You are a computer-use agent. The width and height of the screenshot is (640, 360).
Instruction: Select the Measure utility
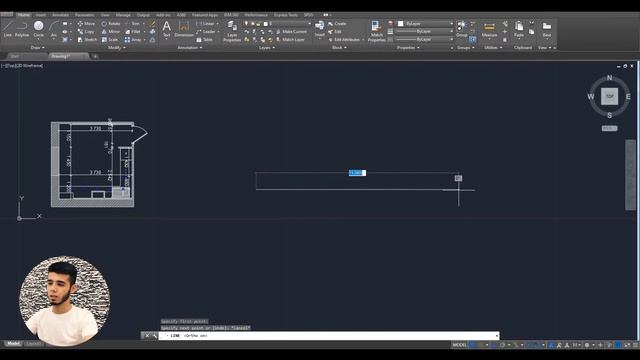point(489,29)
